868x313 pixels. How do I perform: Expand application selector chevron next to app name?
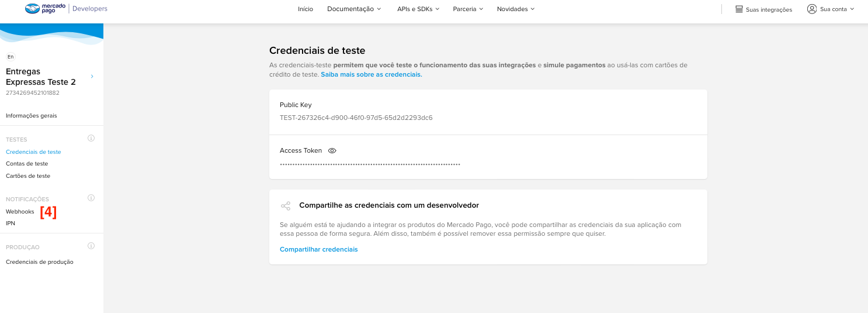click(92, 77)
